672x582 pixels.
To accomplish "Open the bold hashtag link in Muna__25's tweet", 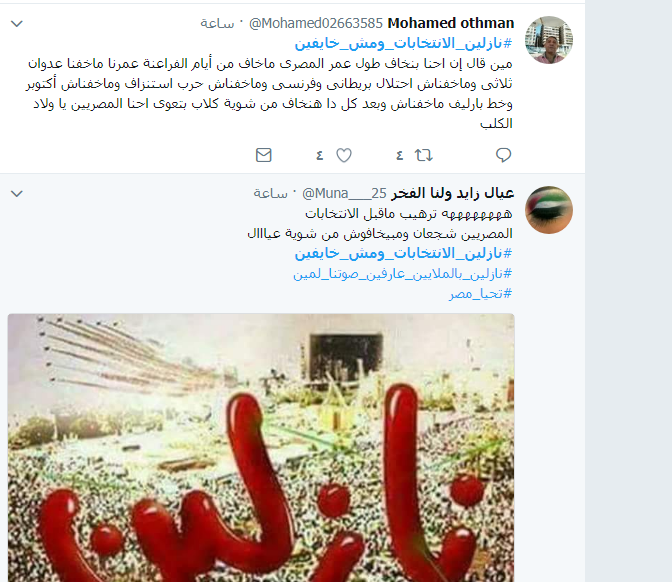I will click(x=403, y=253).
